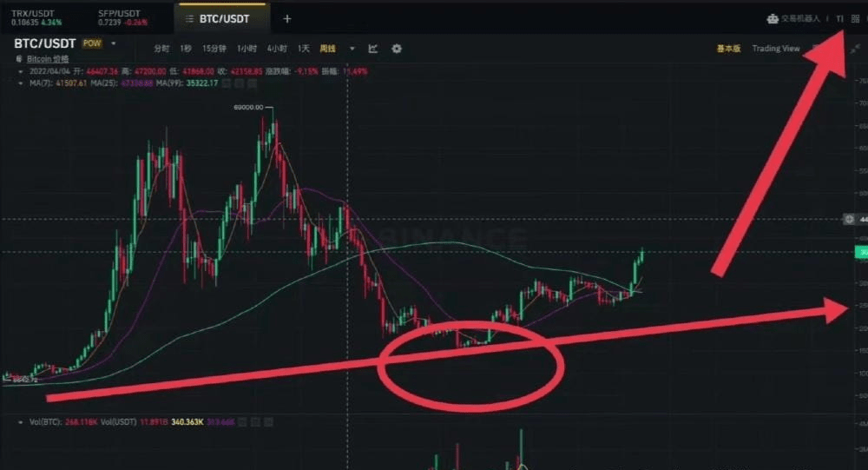Click the price crosshair label on axis
The height and width of the screenshot is (470, 868).
coord(855,220)
